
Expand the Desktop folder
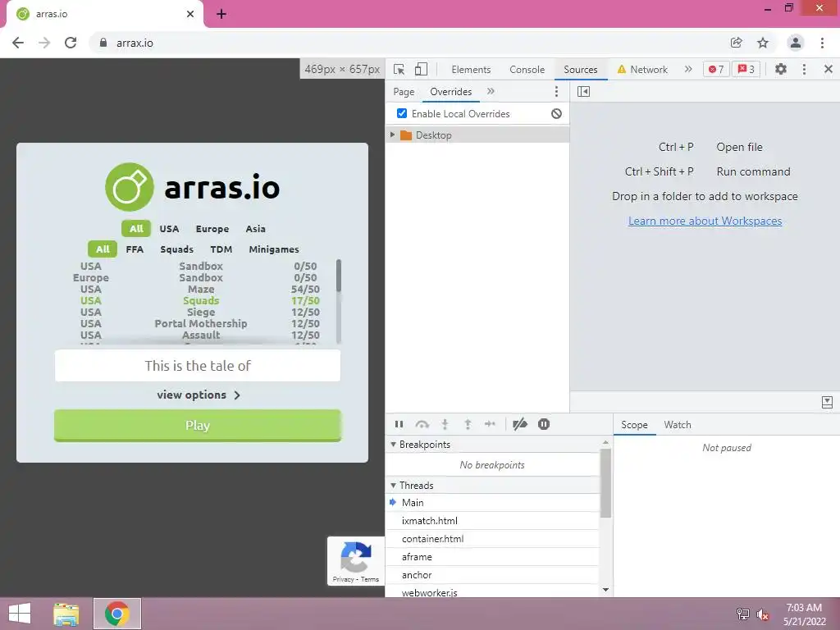click(x=393, y=135)
